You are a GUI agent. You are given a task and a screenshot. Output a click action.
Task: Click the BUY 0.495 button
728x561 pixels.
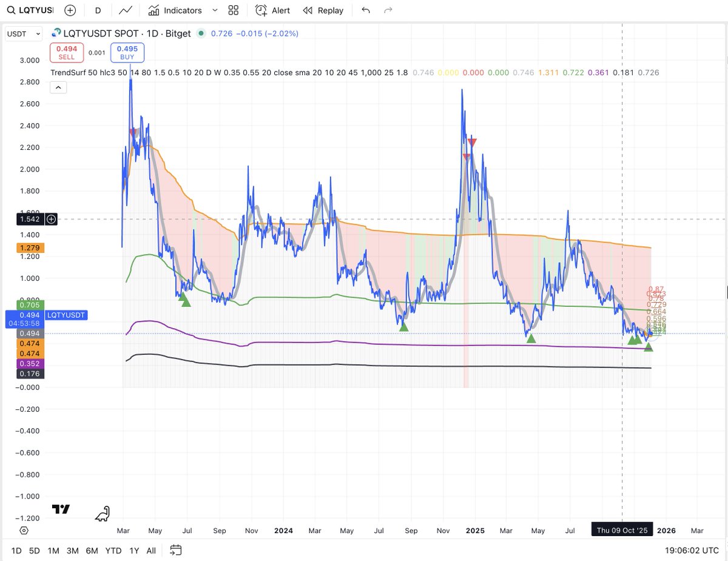click(127, 52)
